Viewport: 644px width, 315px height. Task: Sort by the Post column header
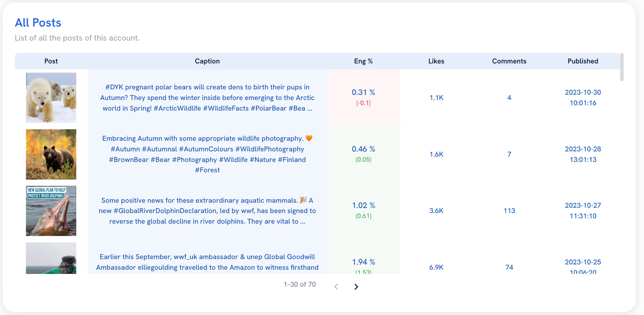[51, 61]
